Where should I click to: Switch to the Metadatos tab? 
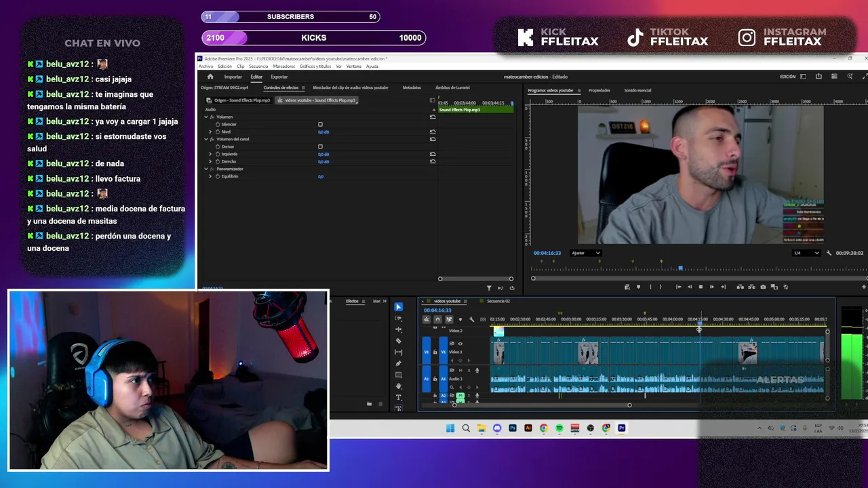[x=412, y=87]
